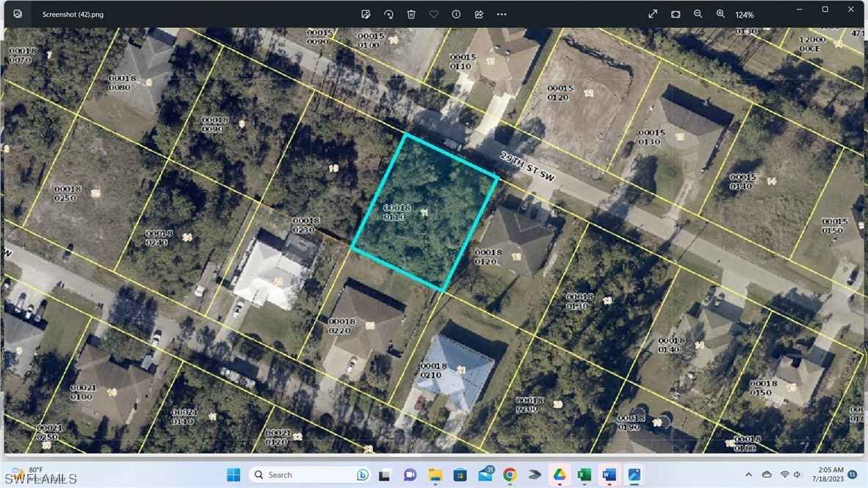Viewport: 868px width, 488px height.
Task: Zoom out with the minus magnifier
Action: (x=698, y=14)
